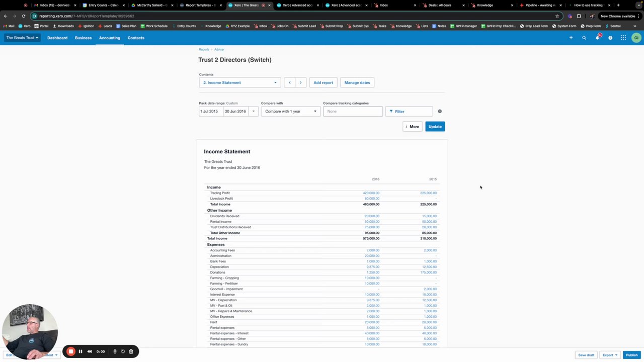The height and width of the screenshot is (362, 644).
Task: Open the Work Schedule bookmark
Action: 154,26
